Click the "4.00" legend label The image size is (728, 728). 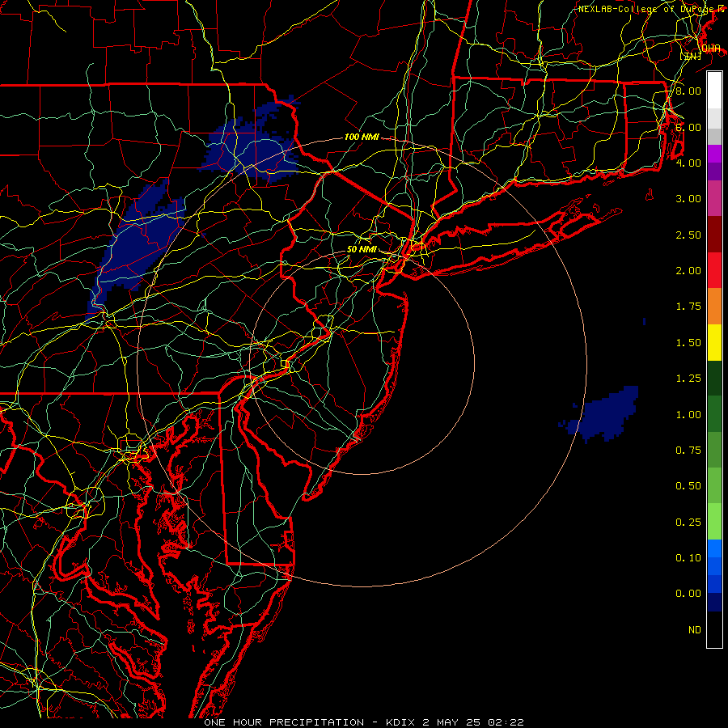click(x=688, y=163)
